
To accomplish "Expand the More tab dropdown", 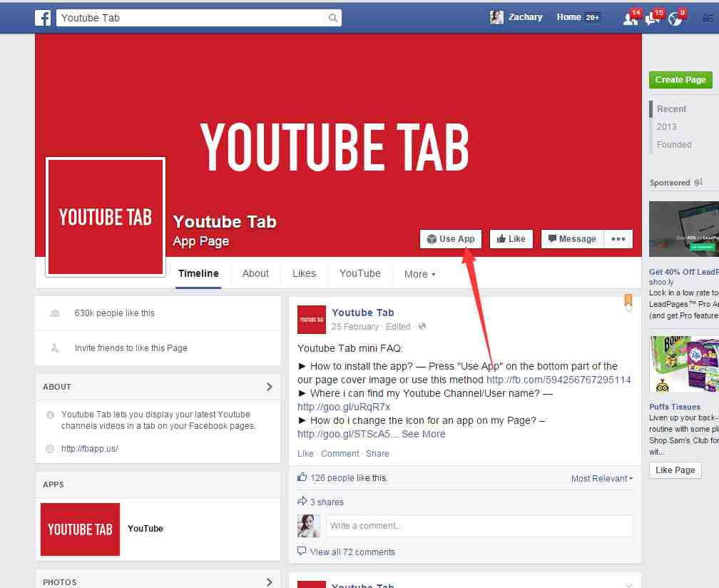I will (419, 274).
